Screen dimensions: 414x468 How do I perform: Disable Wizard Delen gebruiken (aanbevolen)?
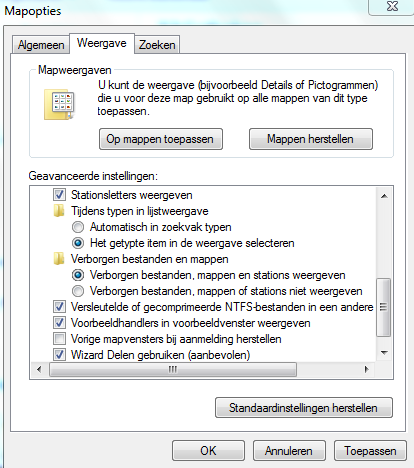(59, 355)
